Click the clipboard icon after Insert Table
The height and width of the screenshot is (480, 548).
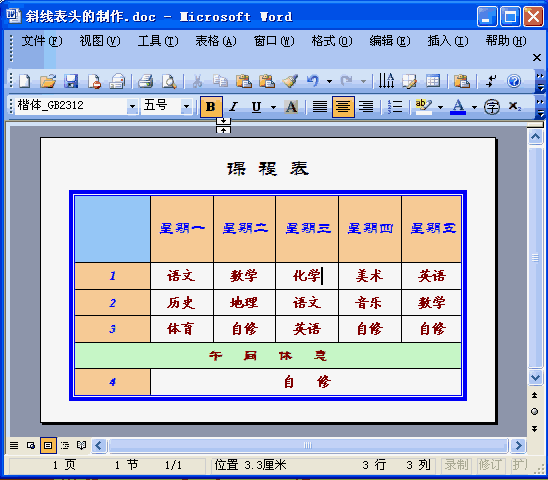point(462,81)
